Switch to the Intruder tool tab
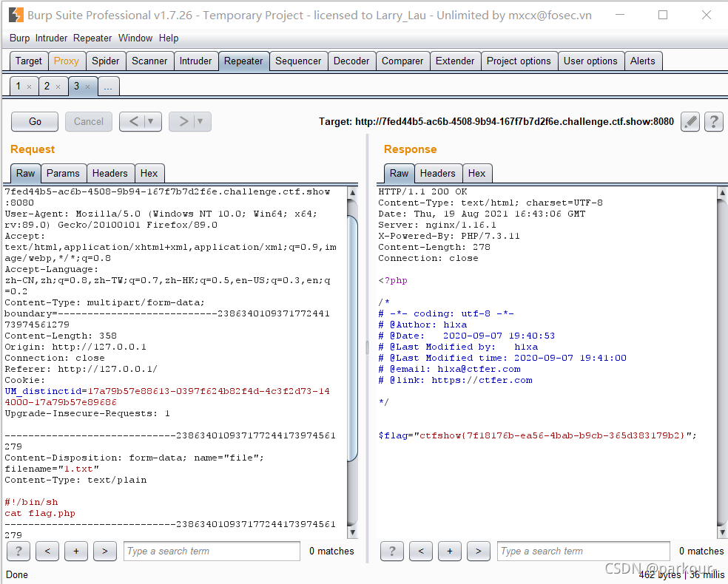 tap(195, 61)
